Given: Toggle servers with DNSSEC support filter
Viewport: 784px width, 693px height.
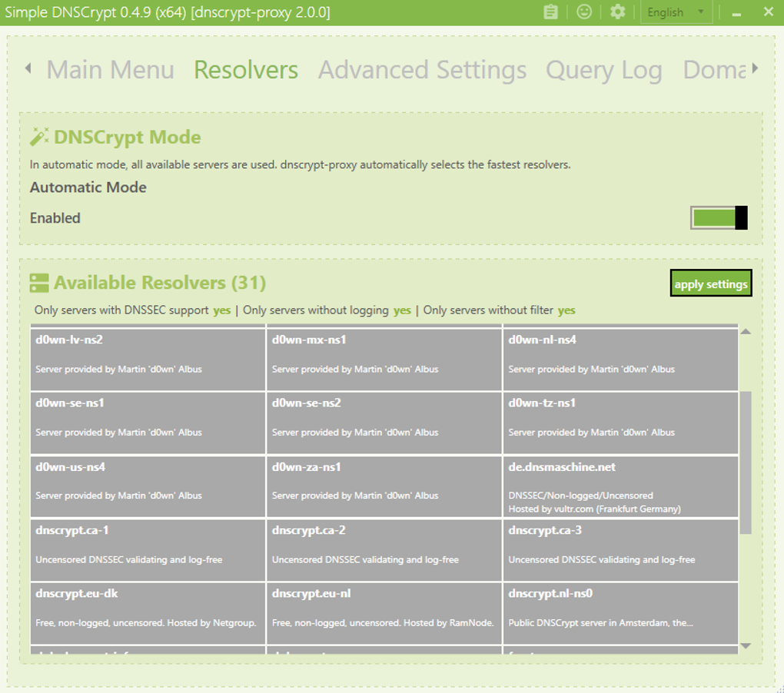Looking at the screenshot, I should tap(222, 310).
